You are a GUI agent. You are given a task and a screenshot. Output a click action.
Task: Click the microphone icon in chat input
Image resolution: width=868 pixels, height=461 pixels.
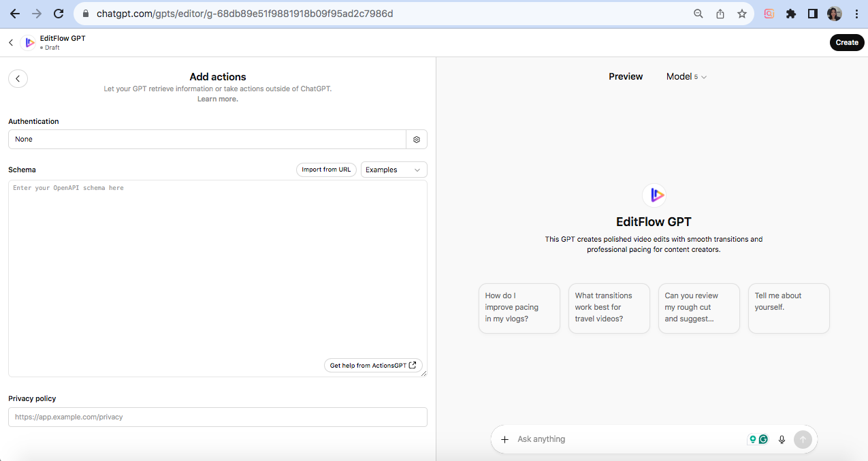(x=782, y=440)
